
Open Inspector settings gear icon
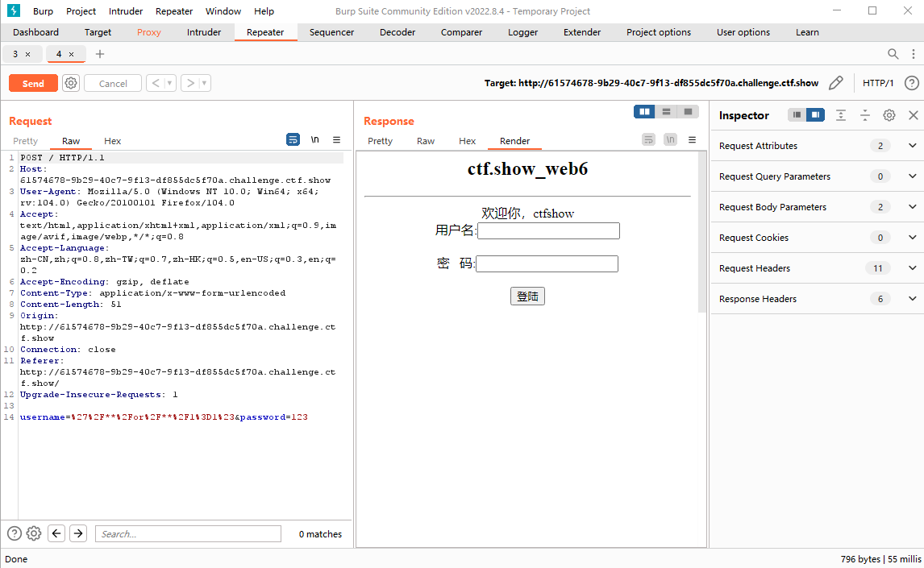(889, 115)
